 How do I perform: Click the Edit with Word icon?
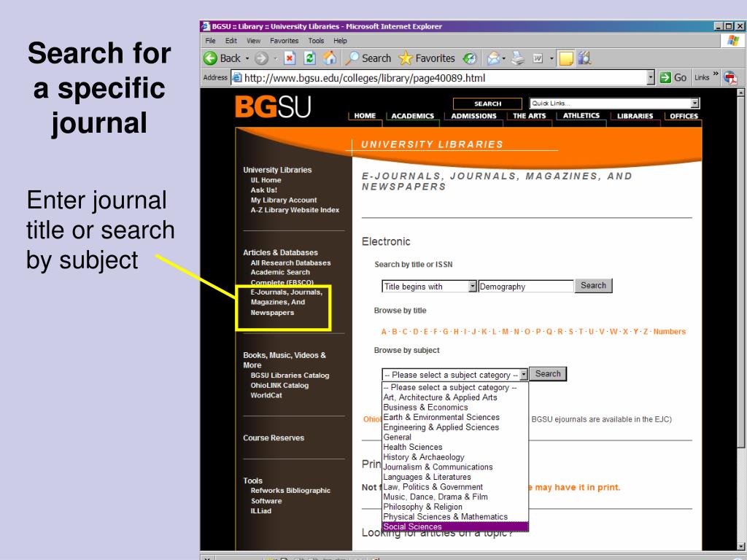click(x=538, y=58)
